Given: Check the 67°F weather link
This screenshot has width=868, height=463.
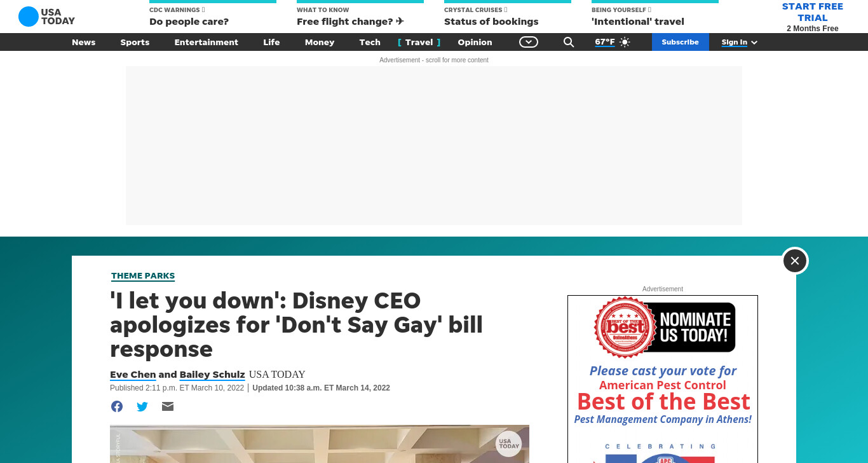Looking at the screenshot, I should tap(605, 42).
